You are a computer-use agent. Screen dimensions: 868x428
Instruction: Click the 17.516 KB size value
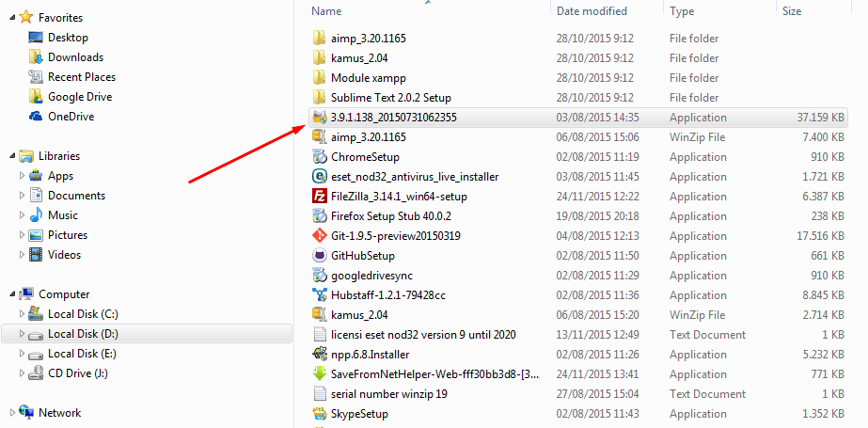[820, 236]
